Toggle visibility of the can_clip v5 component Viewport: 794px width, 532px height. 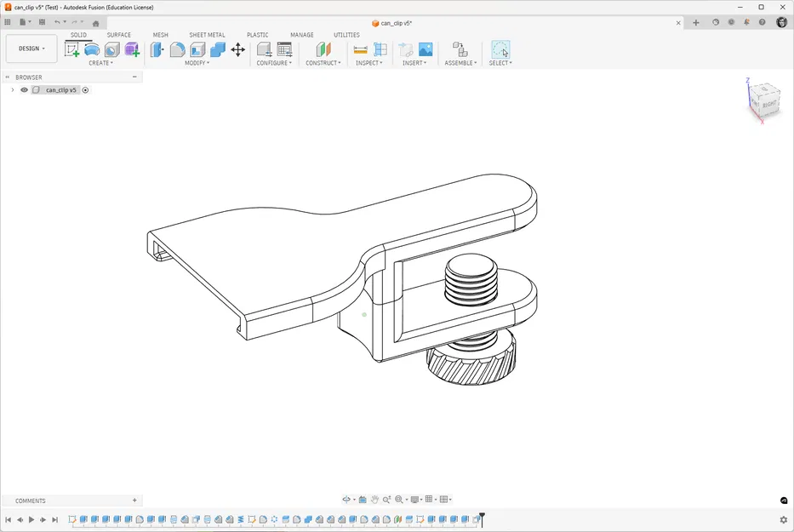24,89
